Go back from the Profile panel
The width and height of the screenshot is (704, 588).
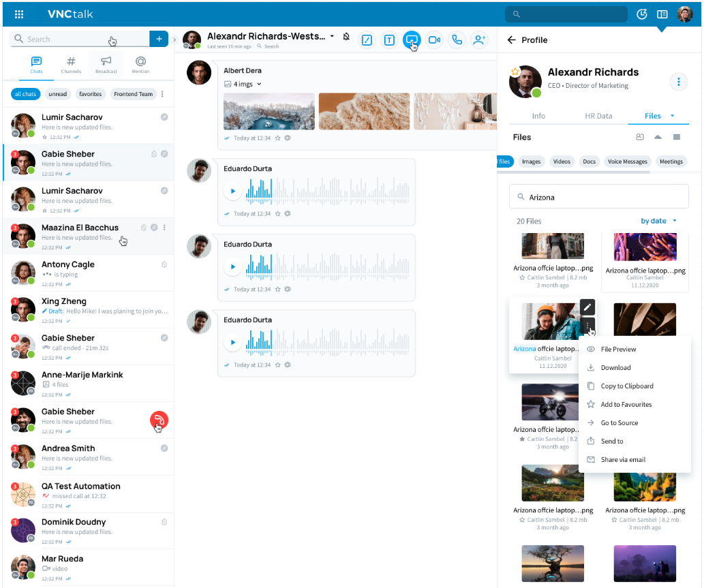(x=512, y=40)
